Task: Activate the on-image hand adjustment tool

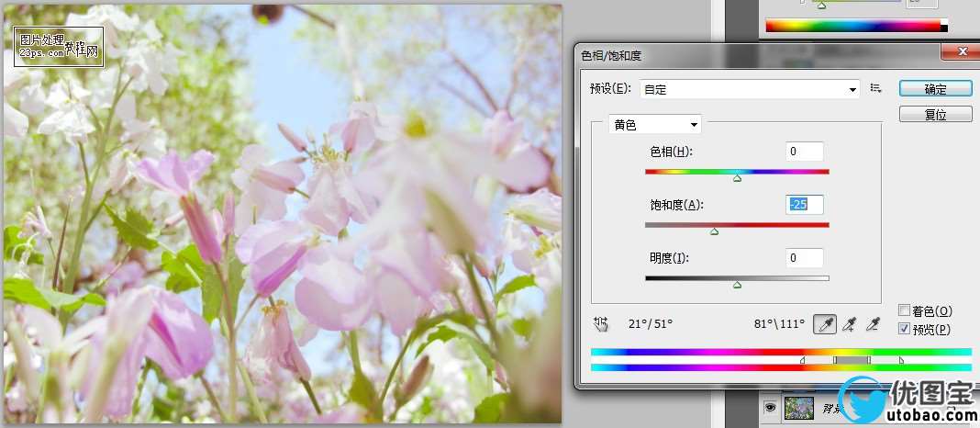Action: (x=601, y=323)
